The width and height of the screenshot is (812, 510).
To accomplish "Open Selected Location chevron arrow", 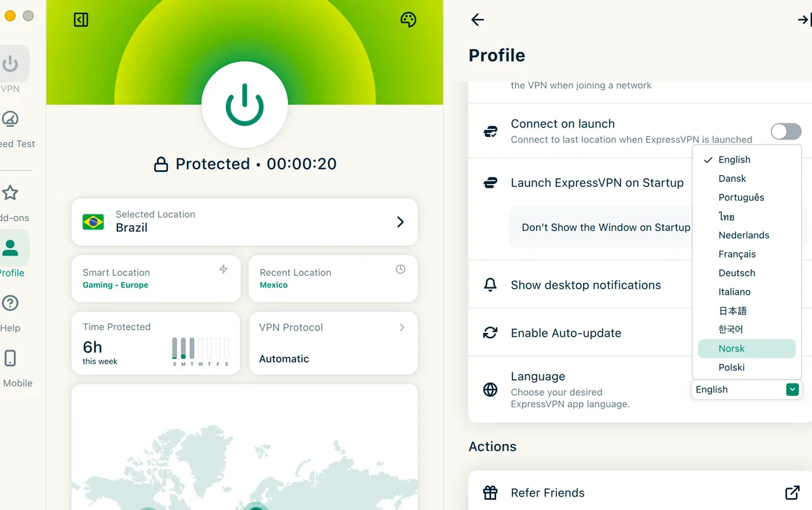I will [x=400, y=222].
